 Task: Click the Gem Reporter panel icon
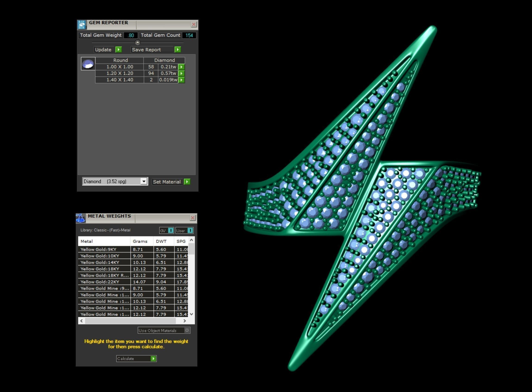(x=81, y=25)
